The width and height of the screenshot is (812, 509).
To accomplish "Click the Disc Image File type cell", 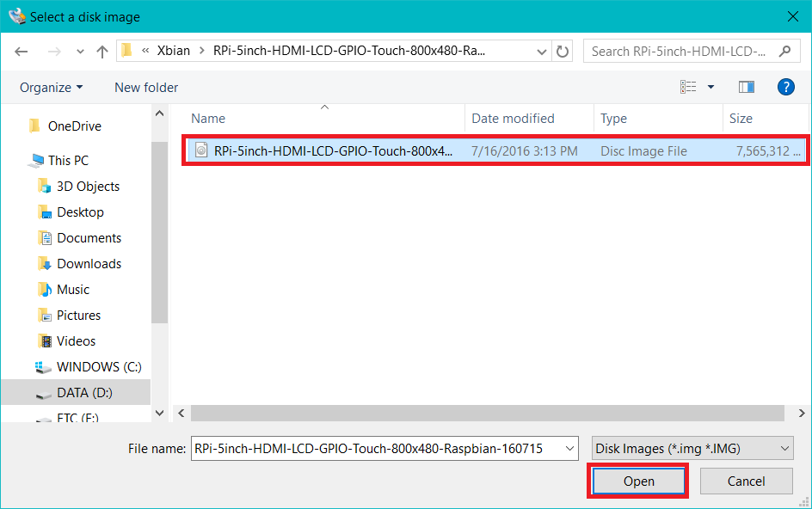I will point(643,151).
